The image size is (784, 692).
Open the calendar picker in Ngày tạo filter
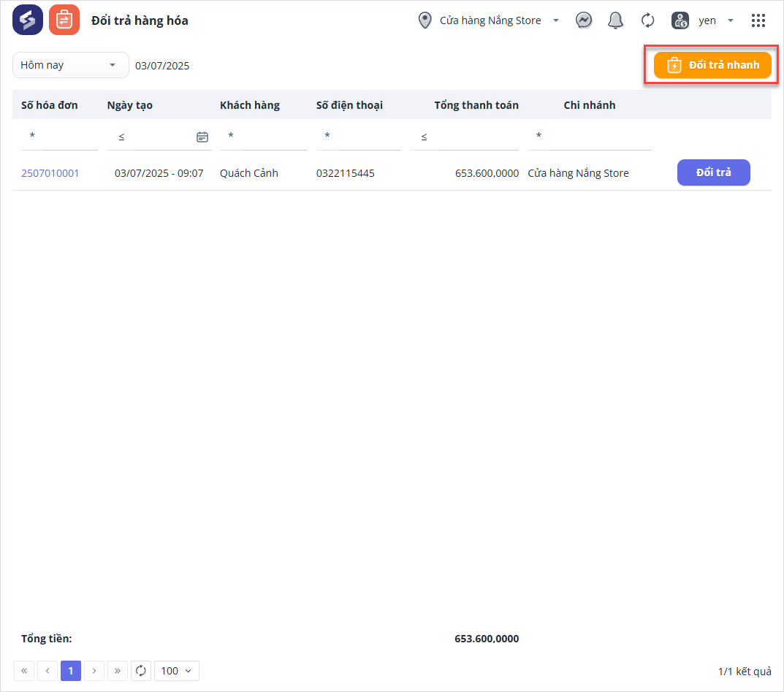click(202, 137)
